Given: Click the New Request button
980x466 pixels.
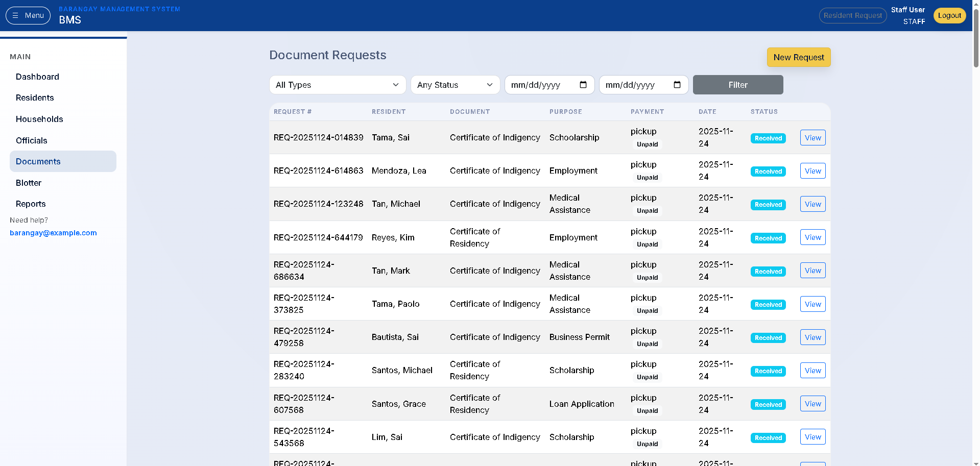Looking at the screenshot, I should [x=798, y=57].
